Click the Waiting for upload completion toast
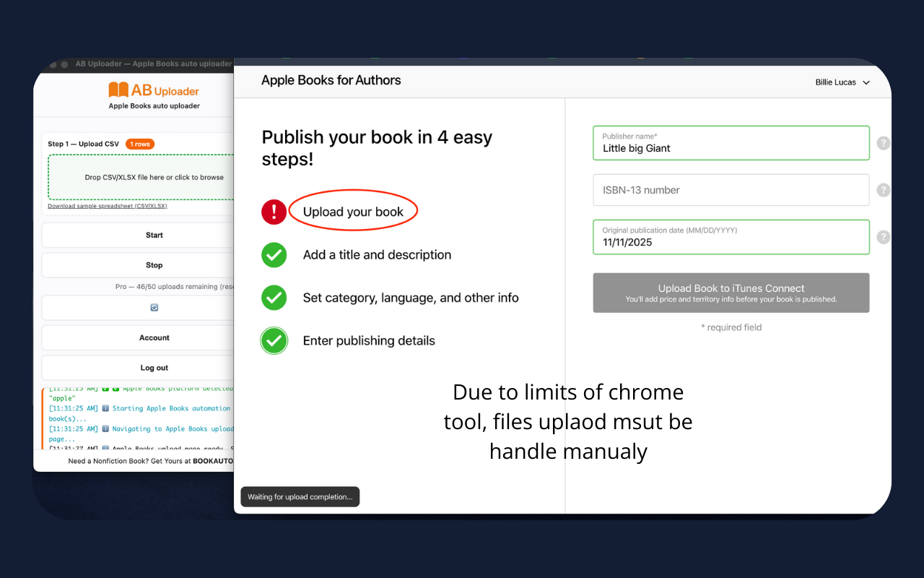This screenshot has width=924, height=578. click(300, 497)
